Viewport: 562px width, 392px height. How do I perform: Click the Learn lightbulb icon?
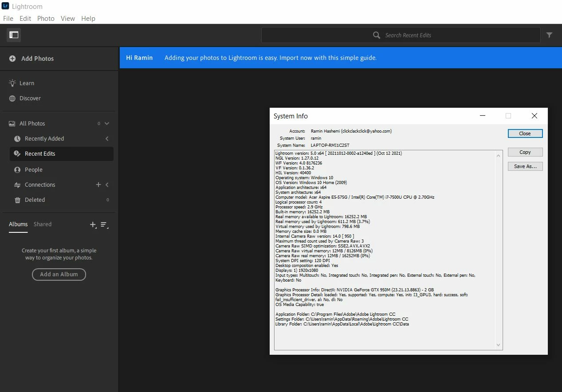coord(12,83)
